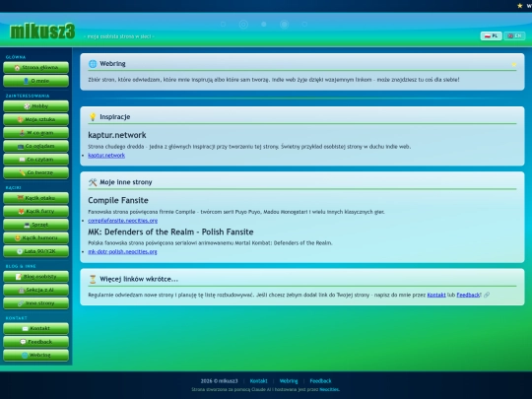Open Webring from the sidebar

click(36, 355)
